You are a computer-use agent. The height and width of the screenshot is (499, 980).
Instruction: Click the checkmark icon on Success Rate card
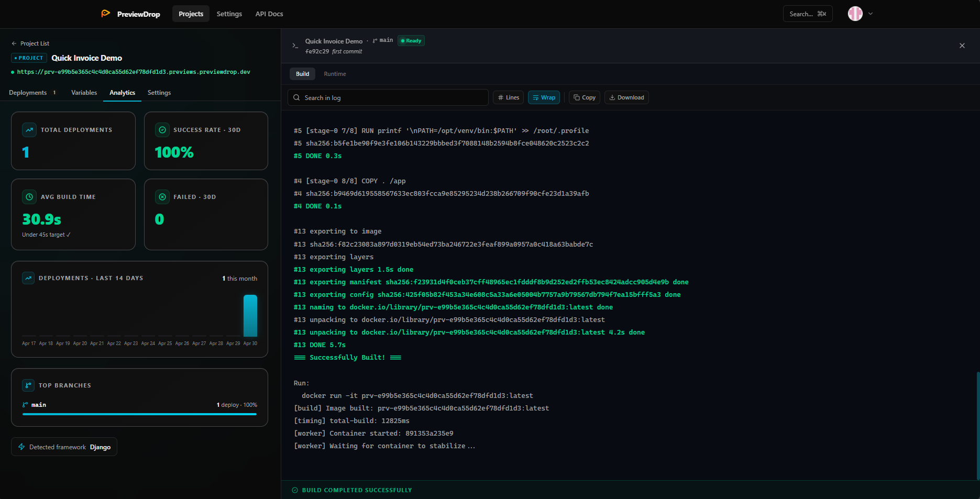(x=163, y=129)
